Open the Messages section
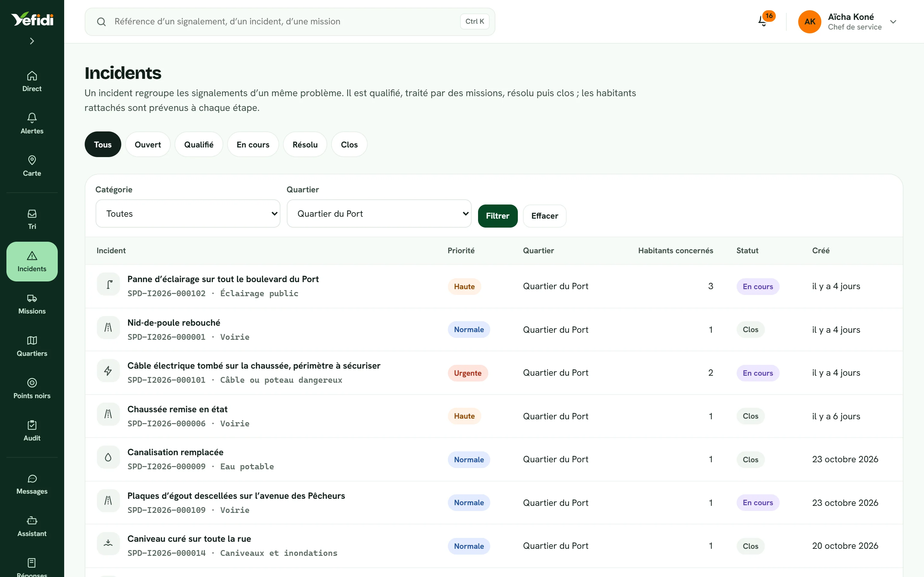 coord(32,484)
